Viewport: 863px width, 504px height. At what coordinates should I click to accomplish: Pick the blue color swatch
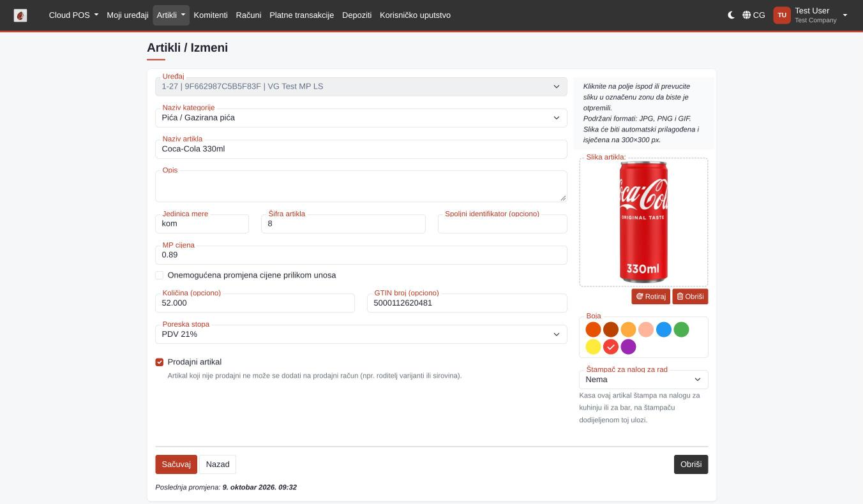pyautogui.click(x=664, y=329)
